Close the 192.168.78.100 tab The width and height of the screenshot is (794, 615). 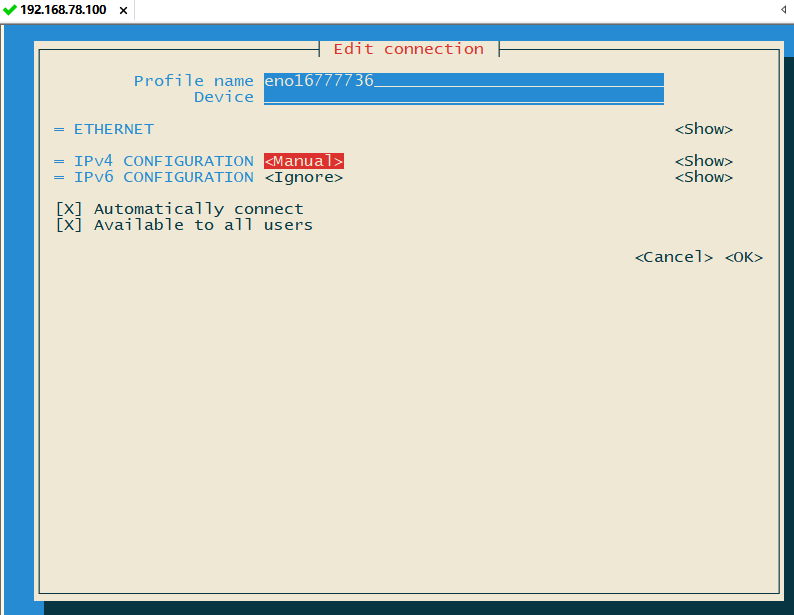point(123,10)
